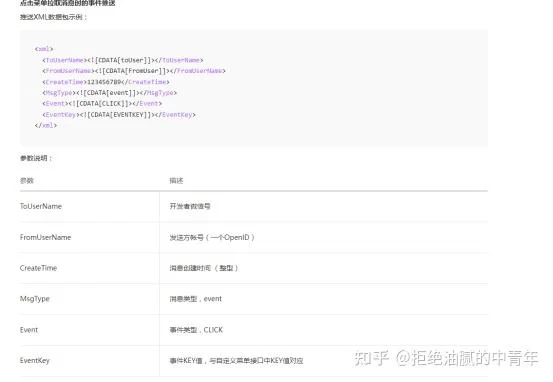Click the 推送XML数据包示例 label
The width and height of the screenshot is (553, 382).
click(x=53, y=17)
